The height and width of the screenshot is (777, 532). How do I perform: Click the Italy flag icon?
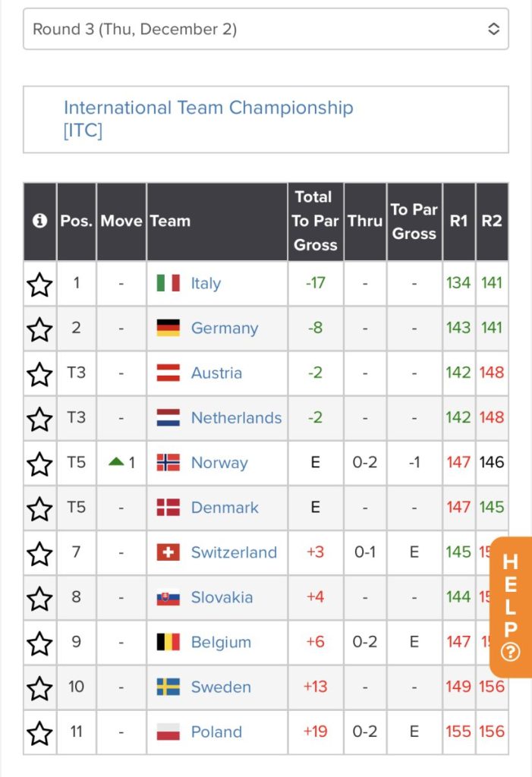click(x=168, y=283)
